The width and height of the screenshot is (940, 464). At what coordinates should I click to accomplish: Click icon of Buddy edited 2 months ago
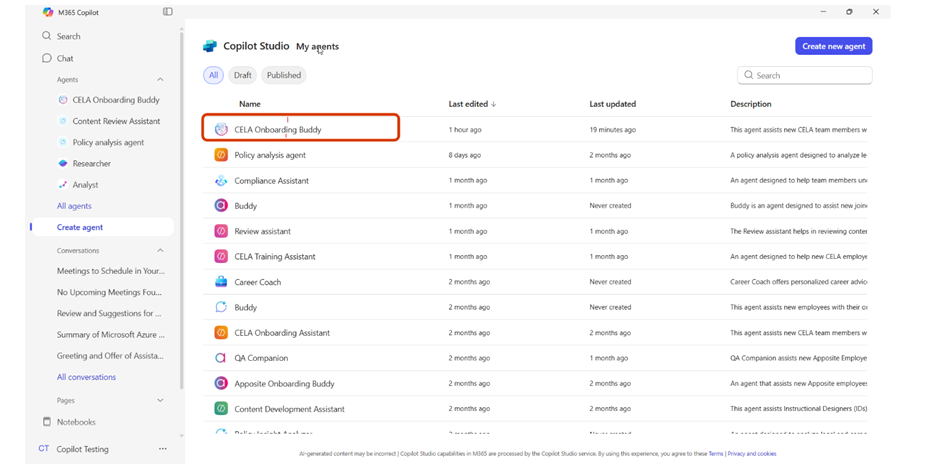click(221, 307)
